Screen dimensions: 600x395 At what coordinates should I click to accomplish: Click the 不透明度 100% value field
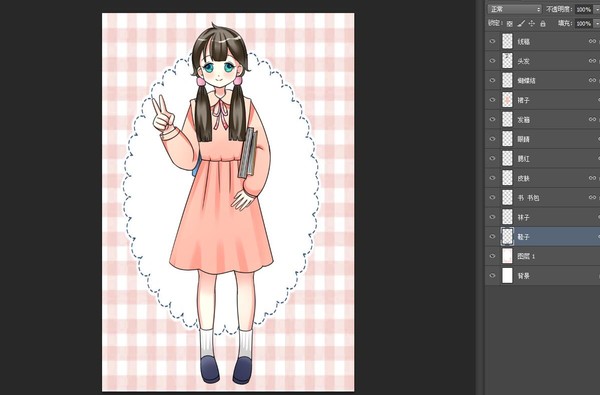click(584, 9)
